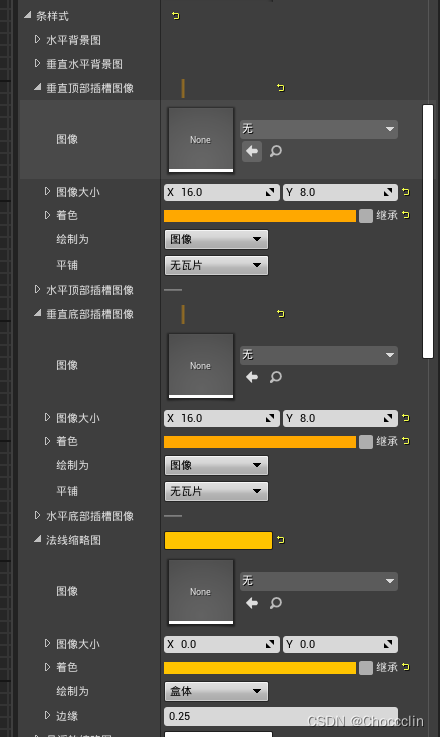Open 绘制为 dropdown showing 盒体
The width and height of the screenshot is (440, 737).
(216, 691)
